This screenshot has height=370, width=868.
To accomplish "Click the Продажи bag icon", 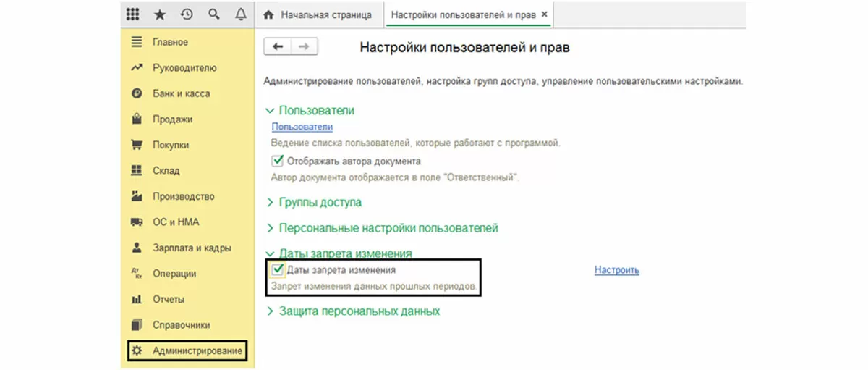I will click(x=136, y=119).
